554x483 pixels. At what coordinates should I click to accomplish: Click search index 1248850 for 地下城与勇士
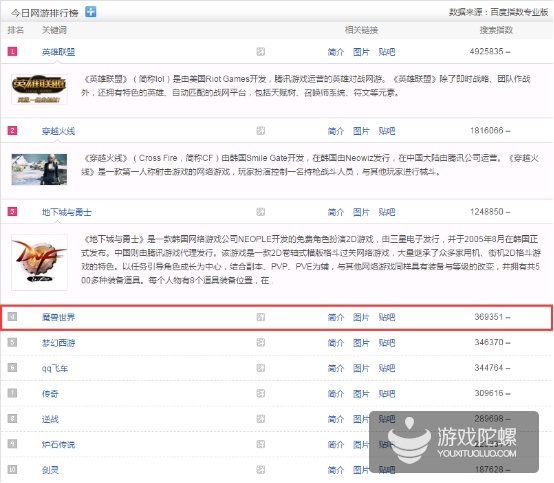coord(487,212)
